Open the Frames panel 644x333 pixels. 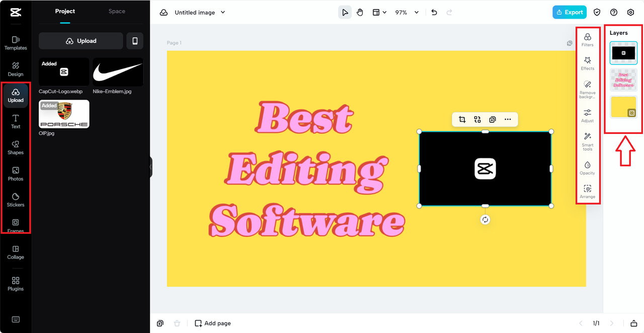[16, 225]
